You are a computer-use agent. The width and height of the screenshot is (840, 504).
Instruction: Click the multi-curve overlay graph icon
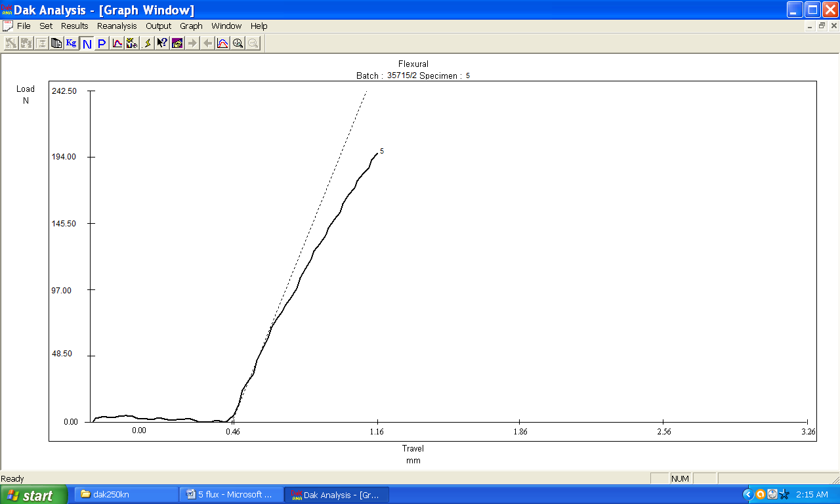222,43
